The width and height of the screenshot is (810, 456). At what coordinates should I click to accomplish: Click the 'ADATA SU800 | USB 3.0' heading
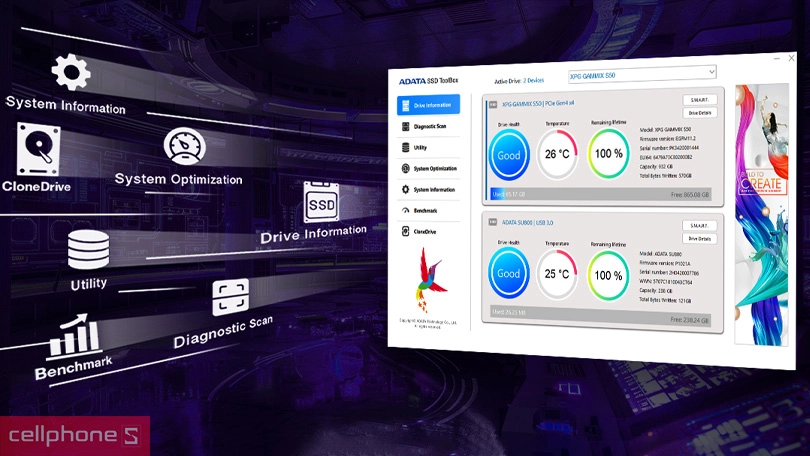coord(527,223)
